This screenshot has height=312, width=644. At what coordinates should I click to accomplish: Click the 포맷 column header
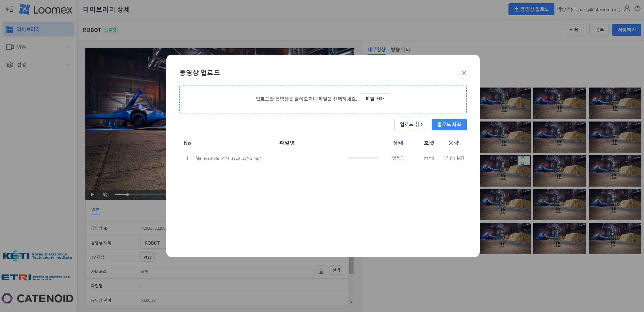click(429, 143)
